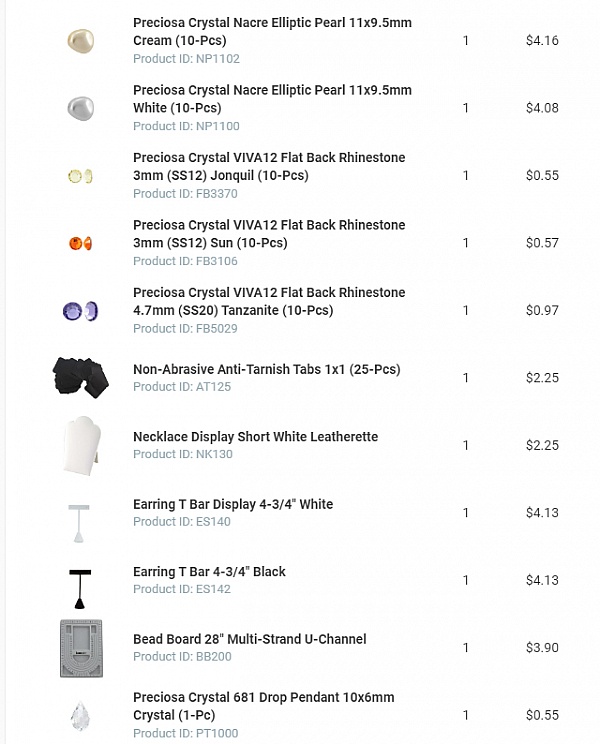Open the black earring T bar image

(80, 589)
